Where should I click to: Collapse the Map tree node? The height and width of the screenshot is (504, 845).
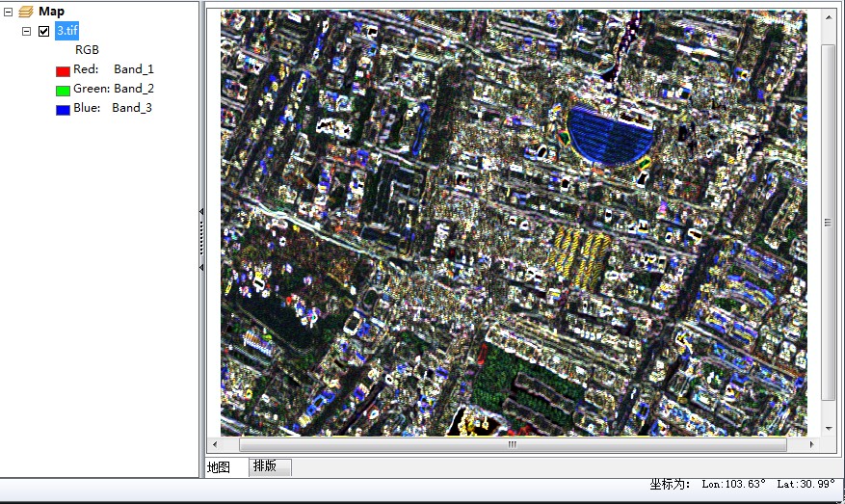tap(9, 12)
